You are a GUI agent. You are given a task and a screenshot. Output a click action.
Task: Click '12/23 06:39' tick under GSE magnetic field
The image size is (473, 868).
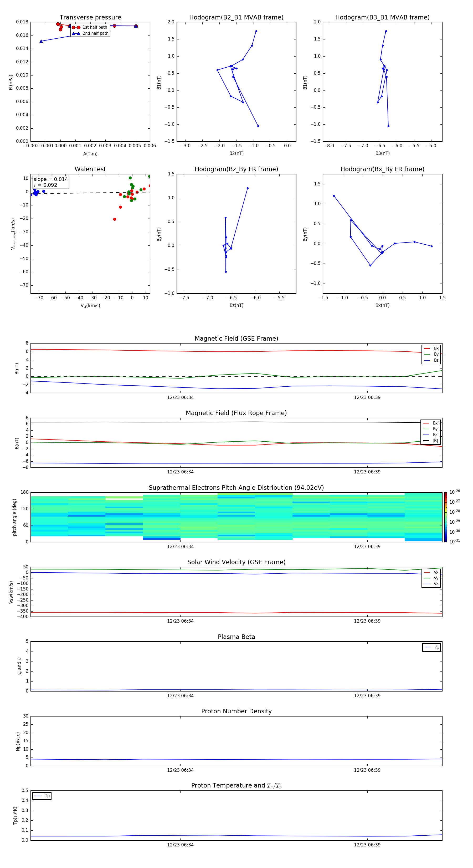(367, 398)
